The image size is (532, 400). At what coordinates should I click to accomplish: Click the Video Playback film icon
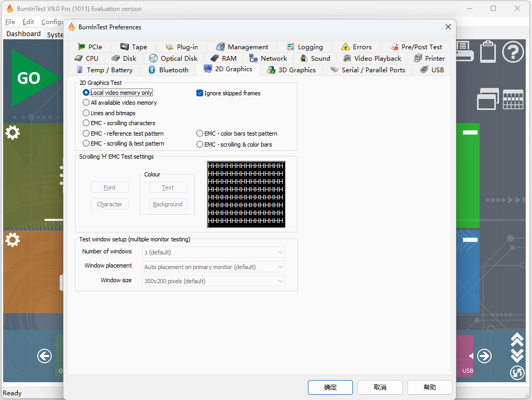347,58
